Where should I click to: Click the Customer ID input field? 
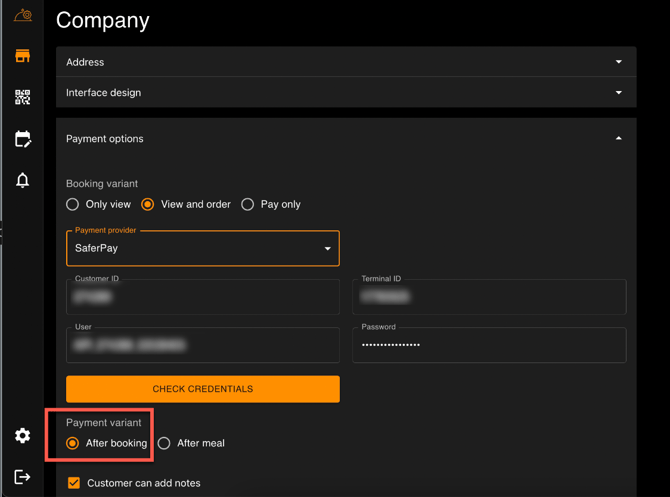[202, 297]
